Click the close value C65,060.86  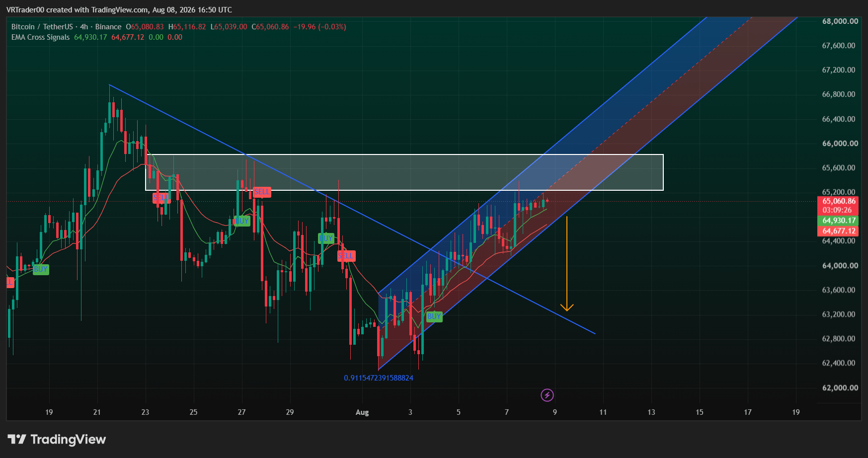[x=270, y=27]
